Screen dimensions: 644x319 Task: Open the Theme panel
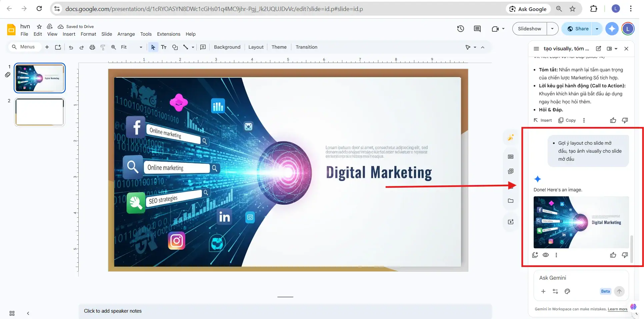(279, 47)
